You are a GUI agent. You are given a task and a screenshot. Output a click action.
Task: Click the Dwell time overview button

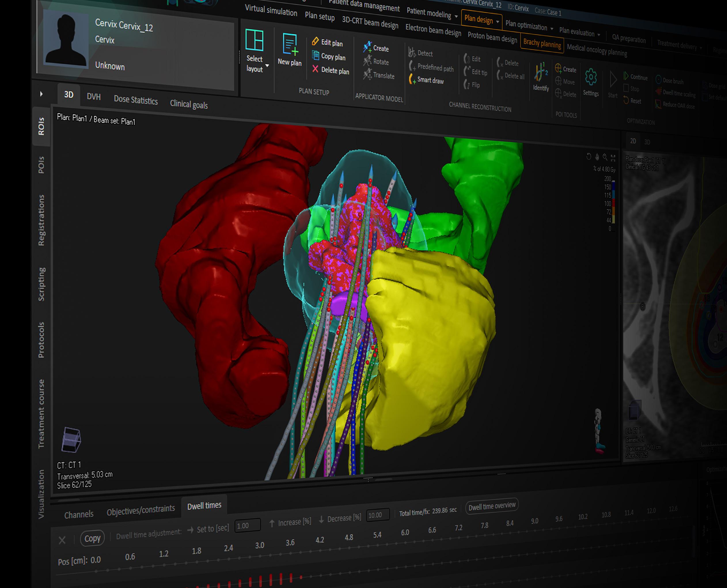coord(492,506)
